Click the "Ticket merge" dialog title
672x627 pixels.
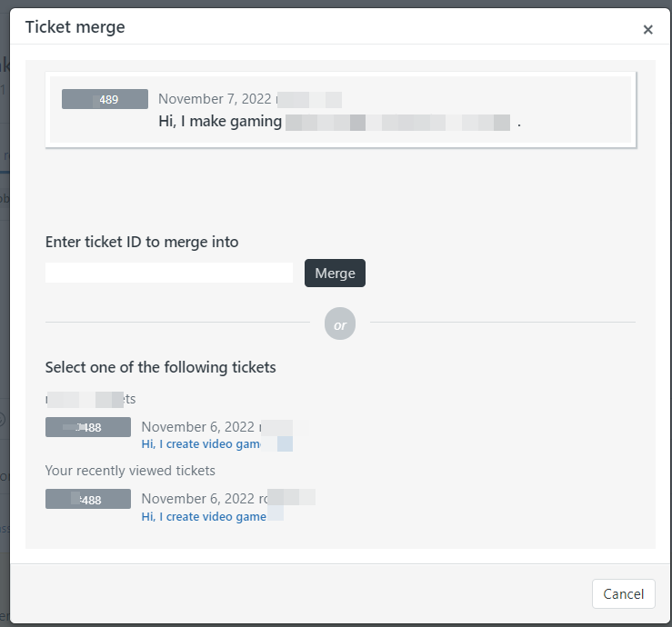(75, 27)
